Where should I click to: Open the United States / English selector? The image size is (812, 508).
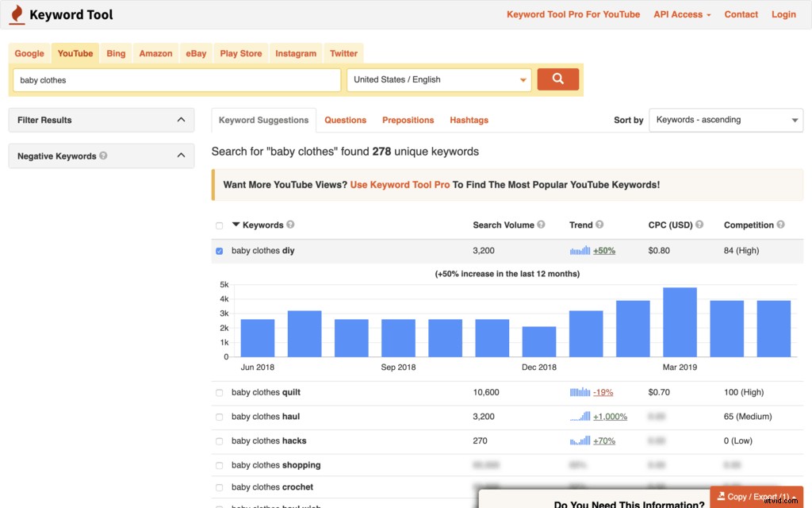click(x=439, y=79)
